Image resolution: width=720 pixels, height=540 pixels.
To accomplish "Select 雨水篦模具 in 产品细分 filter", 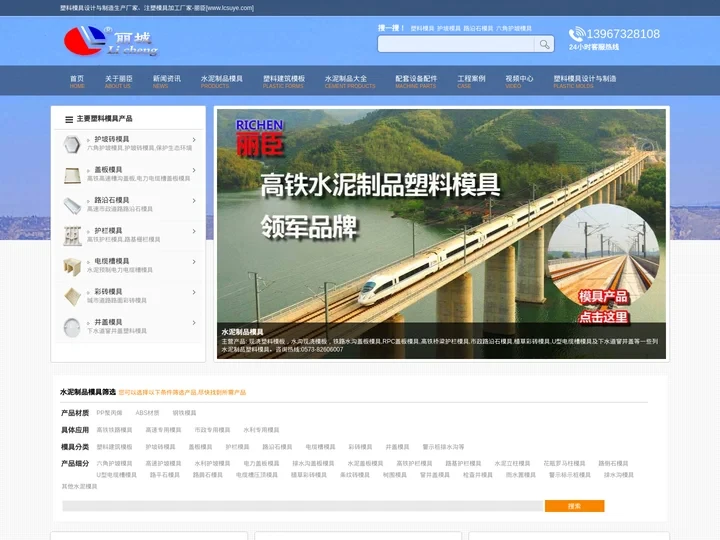I will (521, 475).
